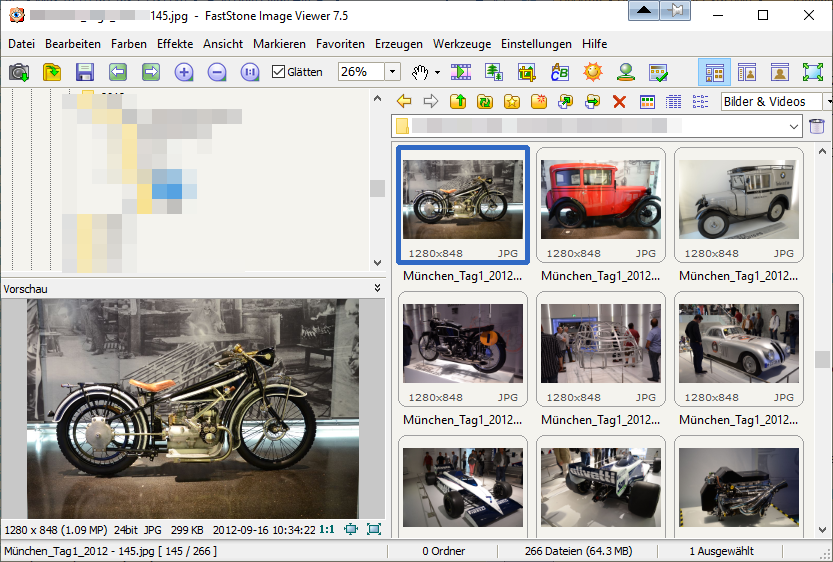
Task: Open the Effekte menu
Action: pyautogui.click(x=175, y=44)
